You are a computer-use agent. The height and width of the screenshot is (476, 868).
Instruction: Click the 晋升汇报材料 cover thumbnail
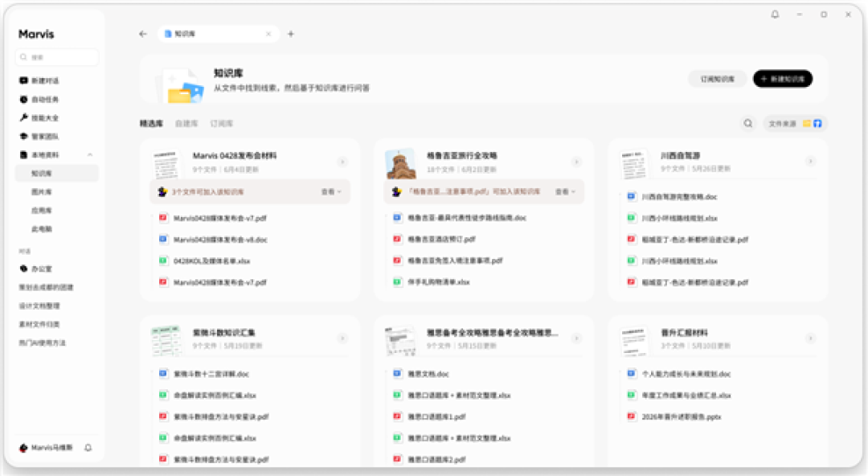[635, 340]
